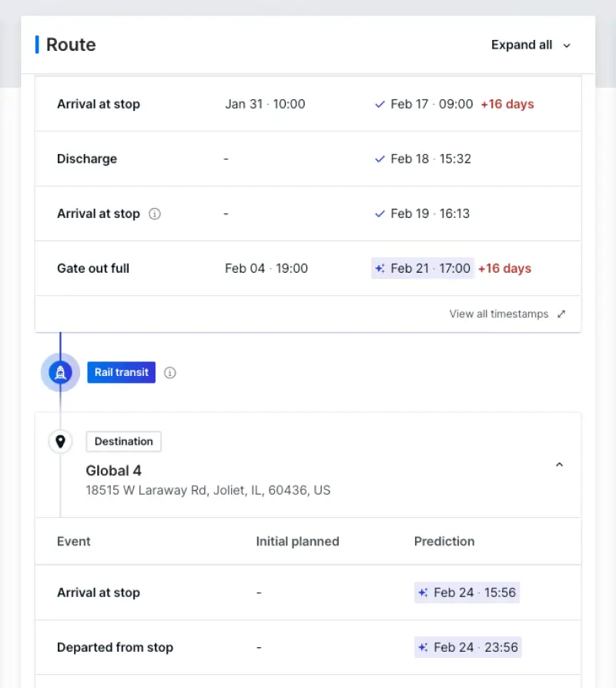This screenshot has height=688, width=616.
Task: Click the Feb 17 · 09:00 actual time
Action: pos(432,104)
